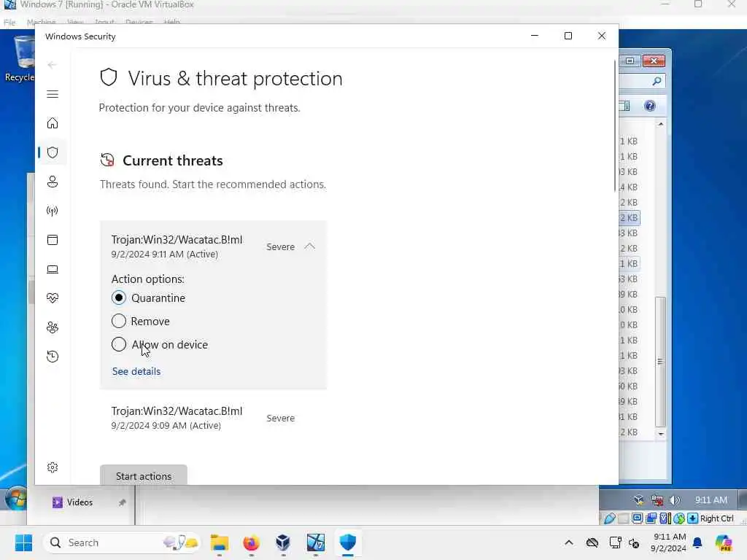Viewport: 747px width, 560px height.
Task: Click the Windows 7 guest Start orb
Action: pyautogui.click(x=16, y=500)
